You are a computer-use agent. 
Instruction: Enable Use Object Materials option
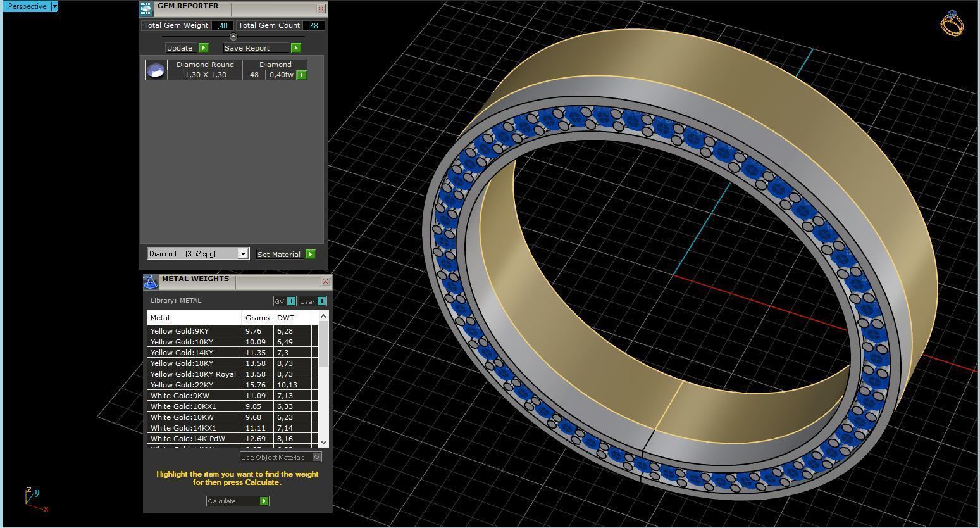(x=281, y=457)
